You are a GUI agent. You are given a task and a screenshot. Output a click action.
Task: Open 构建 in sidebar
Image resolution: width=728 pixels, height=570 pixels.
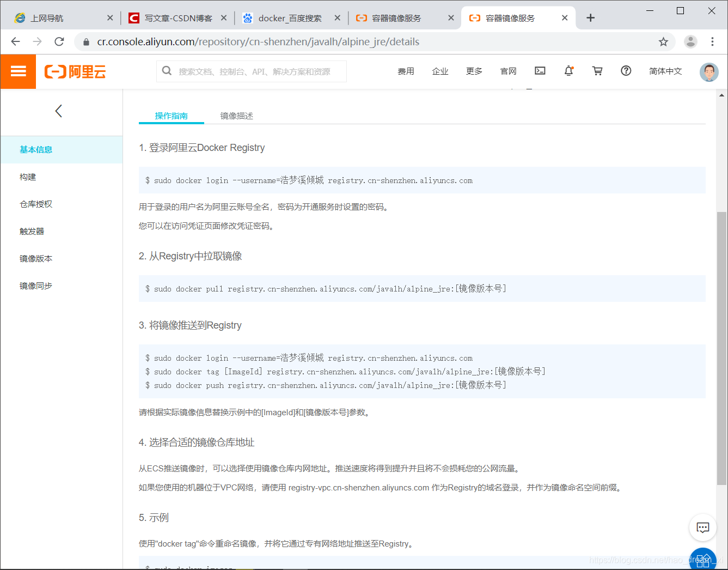62,177
